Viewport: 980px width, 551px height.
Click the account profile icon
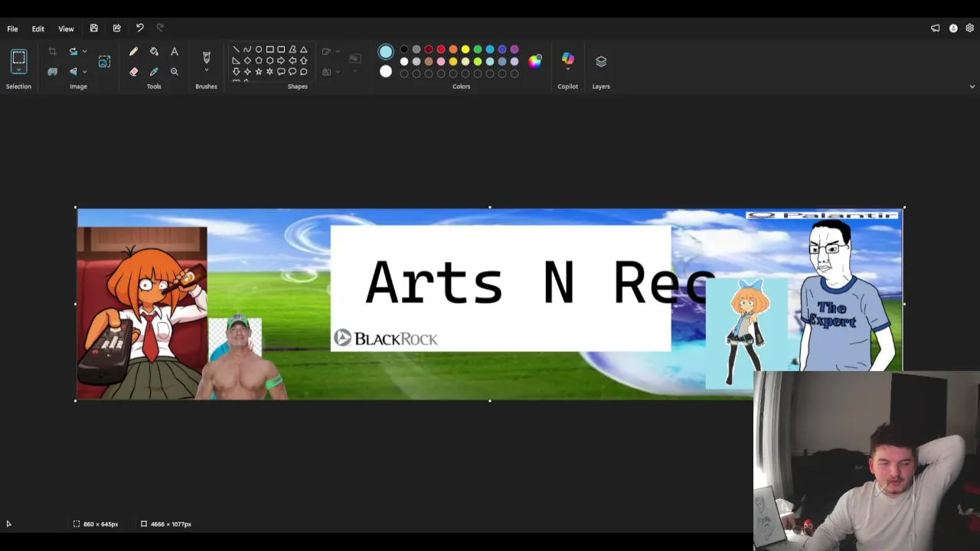(x=953, y=28)
